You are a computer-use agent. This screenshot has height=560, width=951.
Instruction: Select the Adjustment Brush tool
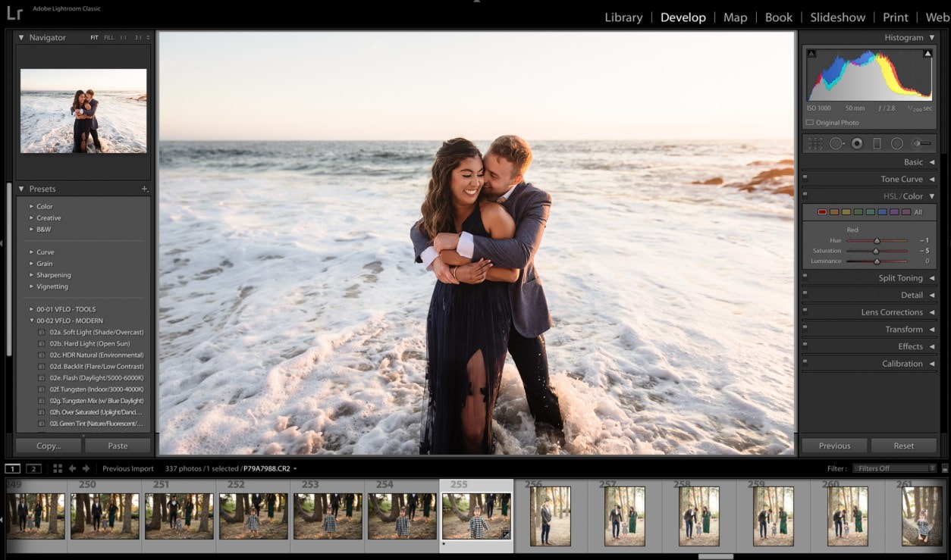click(921, 143)
